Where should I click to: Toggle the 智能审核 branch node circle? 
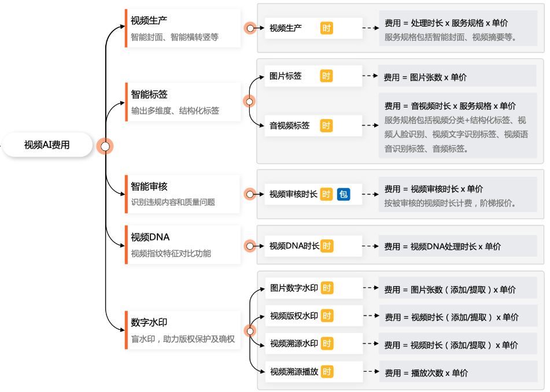pos(250,194)
